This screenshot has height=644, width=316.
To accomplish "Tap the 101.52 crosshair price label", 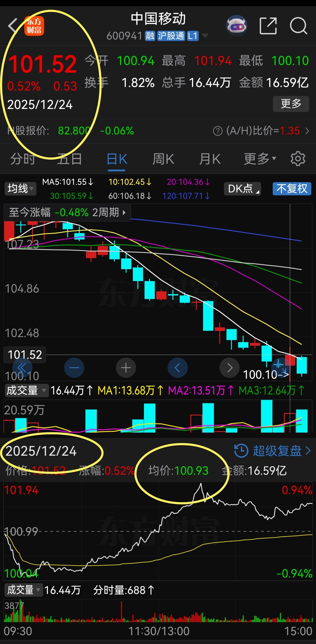I will click(25, 355).
